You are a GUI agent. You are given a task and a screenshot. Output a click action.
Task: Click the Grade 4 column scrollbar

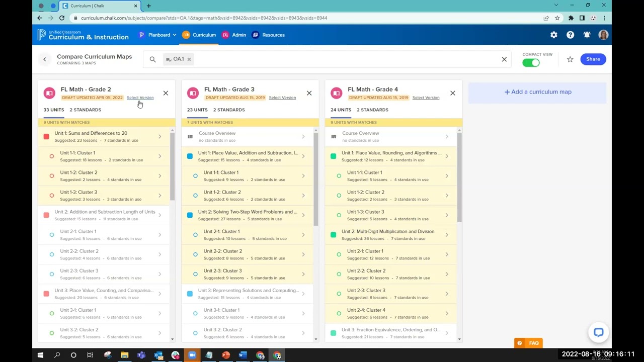click(x=459, y=177)
